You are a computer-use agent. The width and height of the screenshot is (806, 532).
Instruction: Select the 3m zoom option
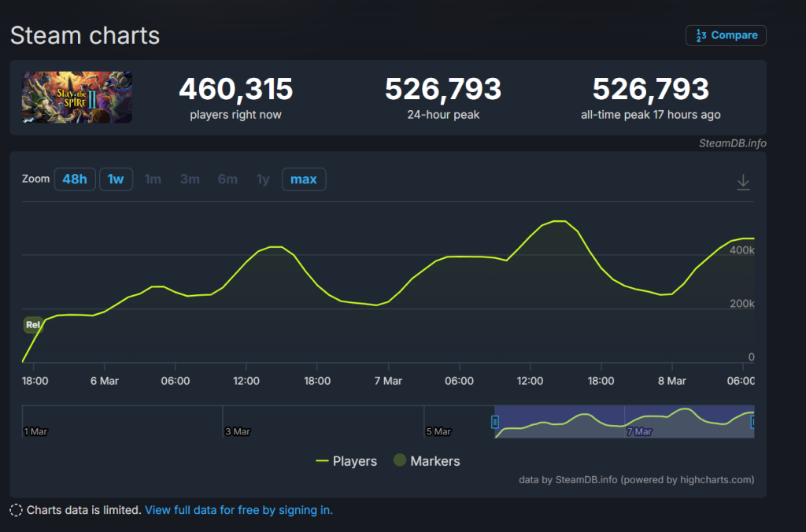coord(190,179)
